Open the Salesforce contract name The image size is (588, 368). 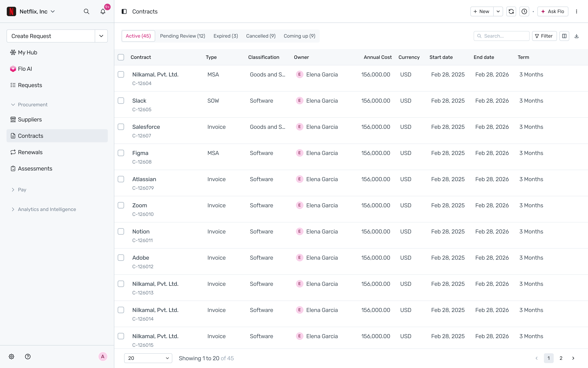[146, 127]
